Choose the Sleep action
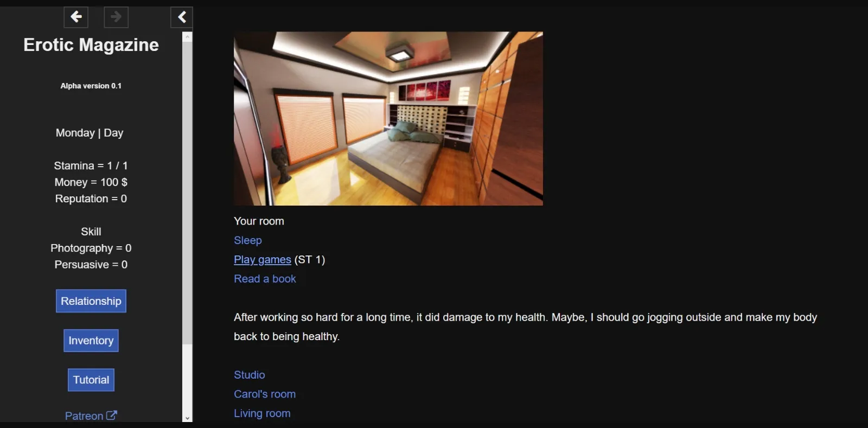This screenshot has width=868, height=428. click(x=248, y=240)
